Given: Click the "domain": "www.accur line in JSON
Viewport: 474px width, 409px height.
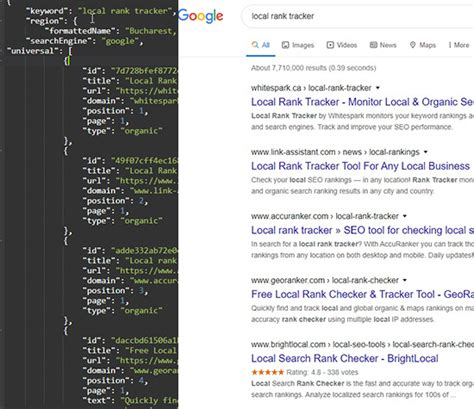Looking at the screenshot, I should click(130, 281).
